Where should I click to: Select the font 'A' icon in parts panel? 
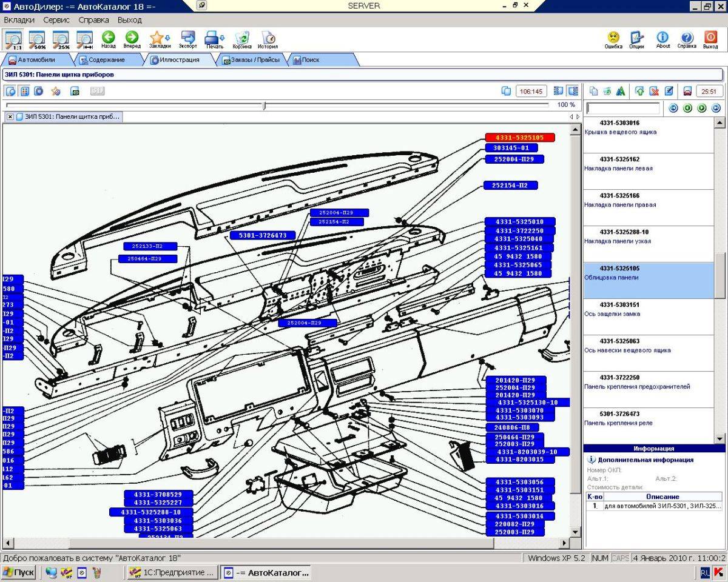coord(620,91)
